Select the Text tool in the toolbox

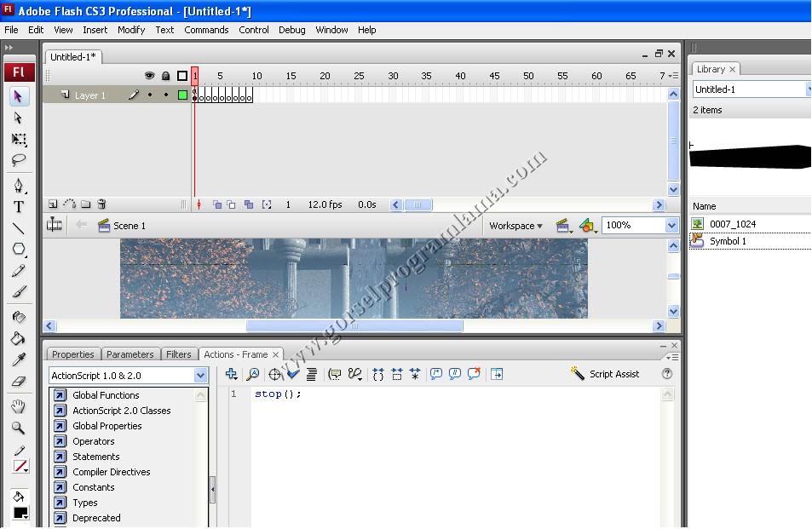click(x=19, y=206)
